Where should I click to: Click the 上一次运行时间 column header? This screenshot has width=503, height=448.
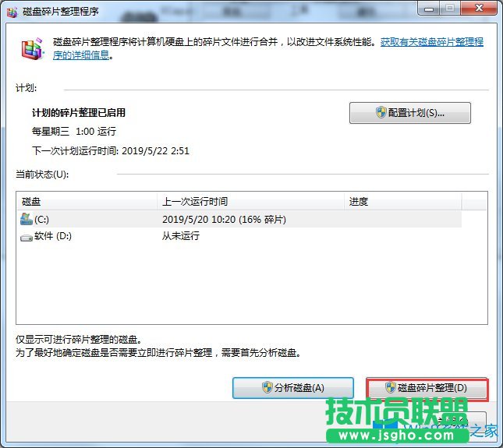click(250, 202)
